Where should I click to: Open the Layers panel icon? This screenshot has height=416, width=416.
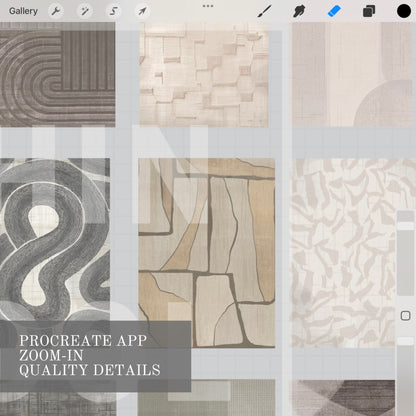[369, 11]
